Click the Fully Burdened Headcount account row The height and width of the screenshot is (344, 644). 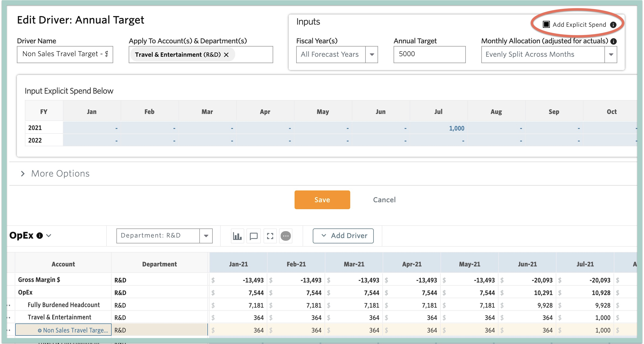[64, 305]
